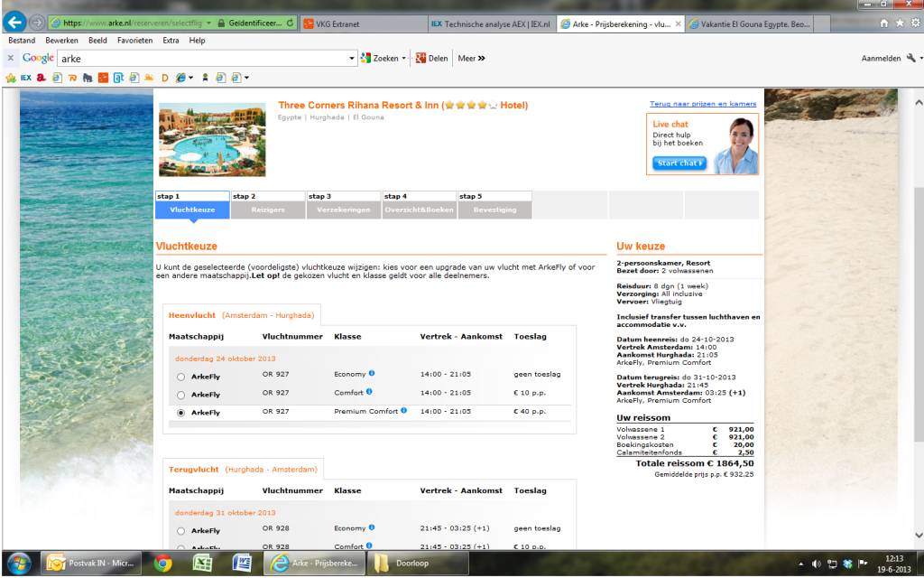
Task: Refresh the page with the reload icon
Action: pos(291,23)
